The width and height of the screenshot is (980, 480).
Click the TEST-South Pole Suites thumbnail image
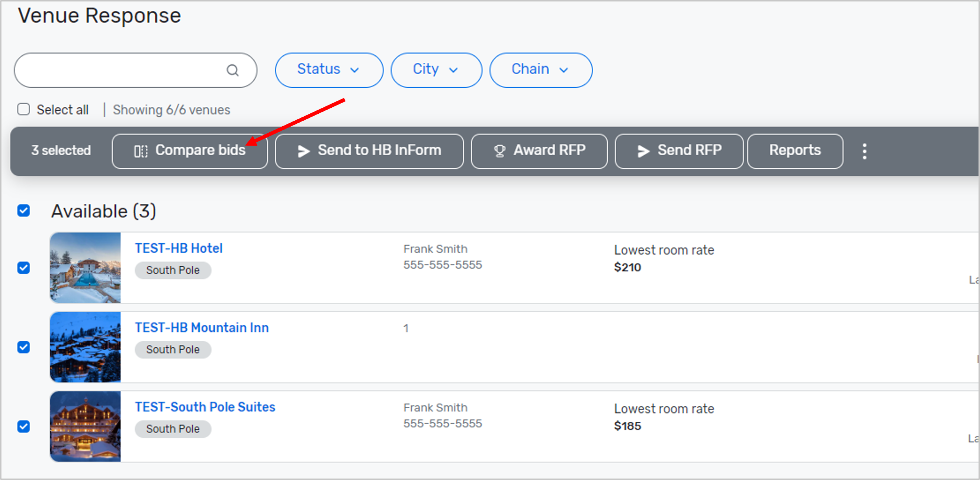coord(85,426)
